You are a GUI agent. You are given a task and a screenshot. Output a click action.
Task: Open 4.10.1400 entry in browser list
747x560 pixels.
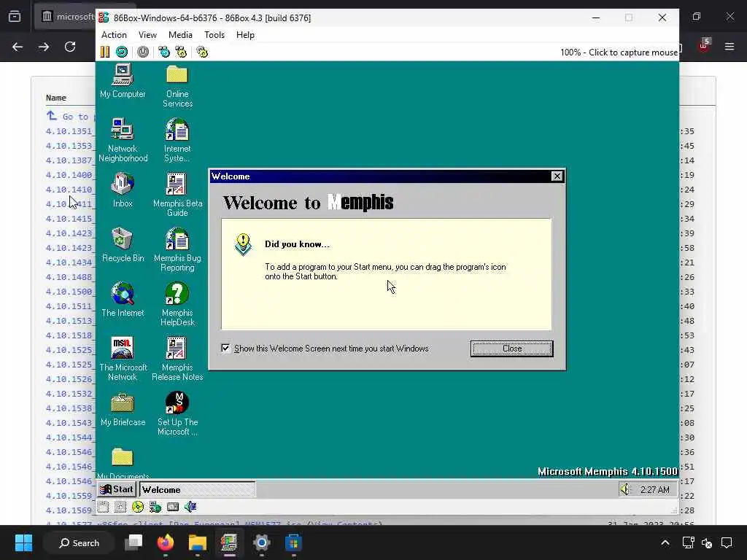(69, 175)
